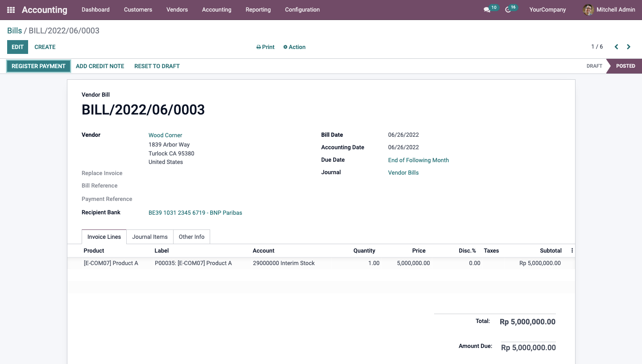Open the Reporting menu
This screenshot has height=364, width=642.
point(258,10)
